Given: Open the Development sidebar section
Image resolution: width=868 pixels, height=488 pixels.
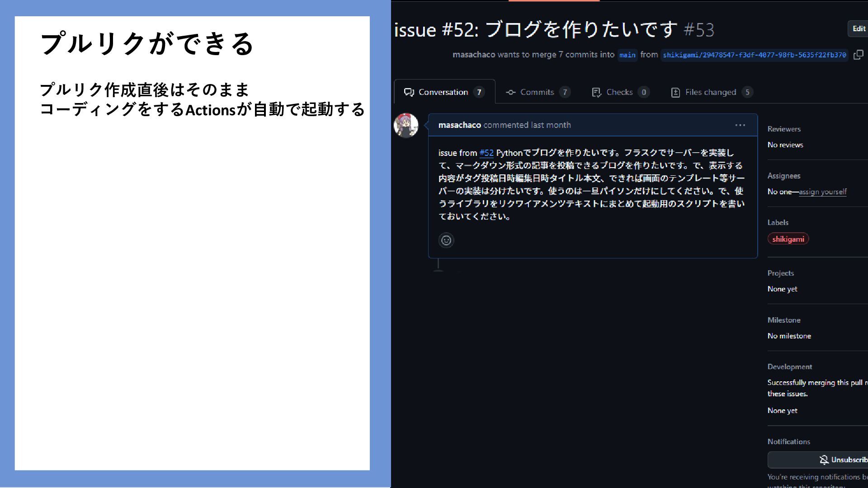Looking at the screenshot, I should click(789, 366).
